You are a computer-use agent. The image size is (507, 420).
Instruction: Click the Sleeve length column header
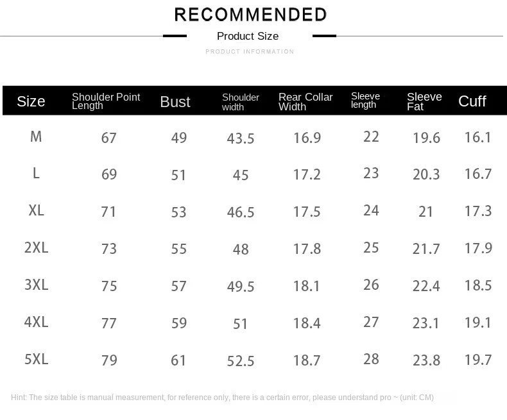click(x=365, y=101)
